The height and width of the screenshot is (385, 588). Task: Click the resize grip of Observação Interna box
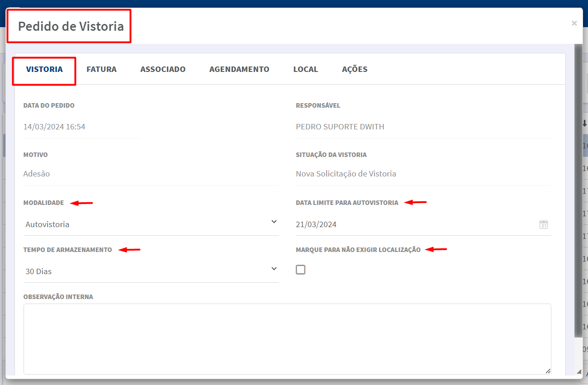pyautogui.click(x=548, y=371)
